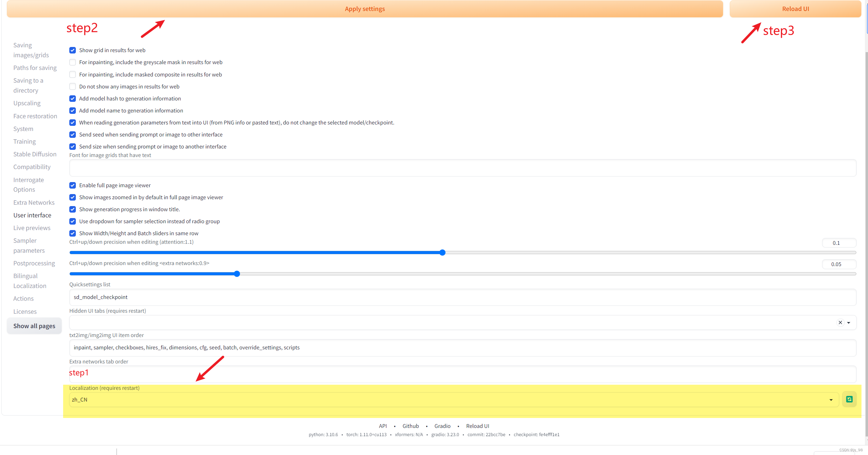
Task: Click the green refresh localization icon
Action: coord(849,399)
